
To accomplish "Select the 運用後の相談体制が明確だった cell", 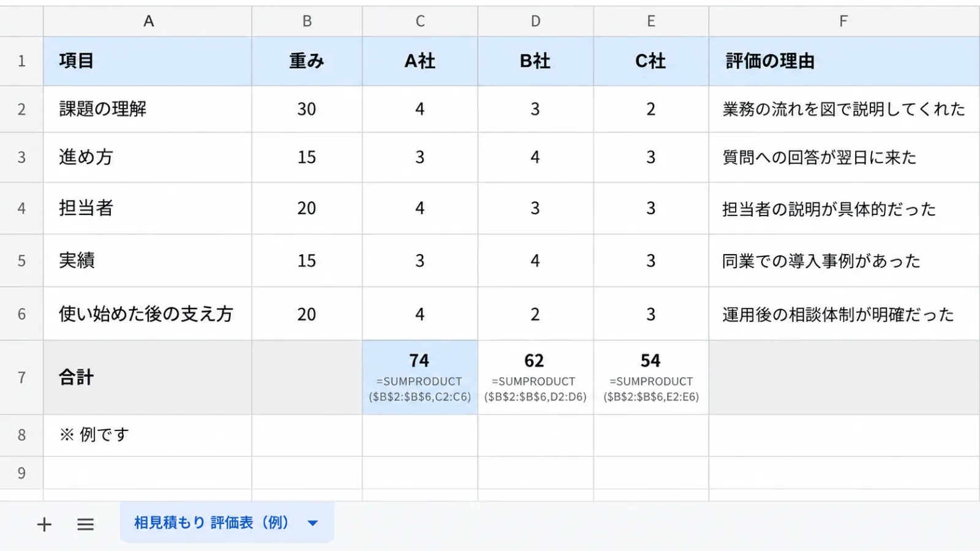I will (844, 313).
